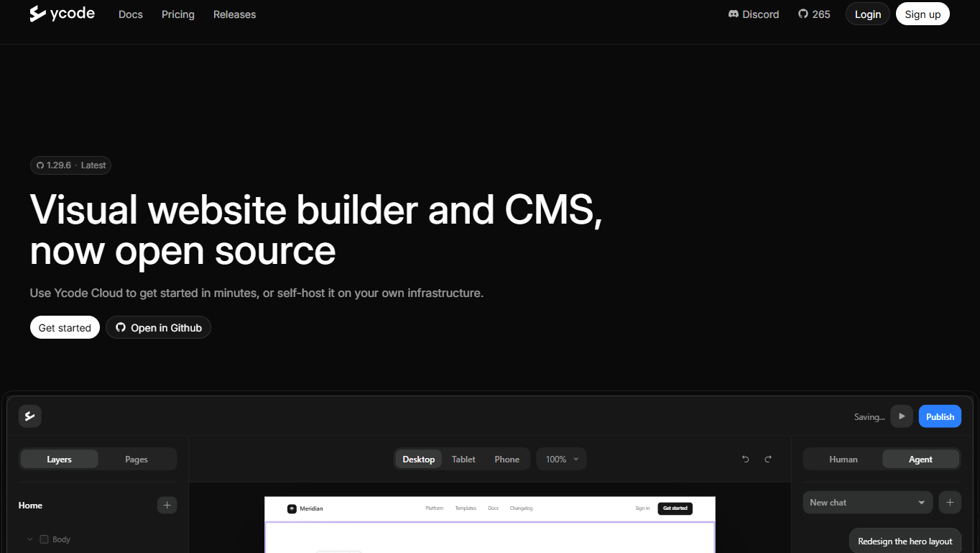Click the Open in Github button
Image resolution: width=980 pixels, height=553 pixels.
point(158,327)
